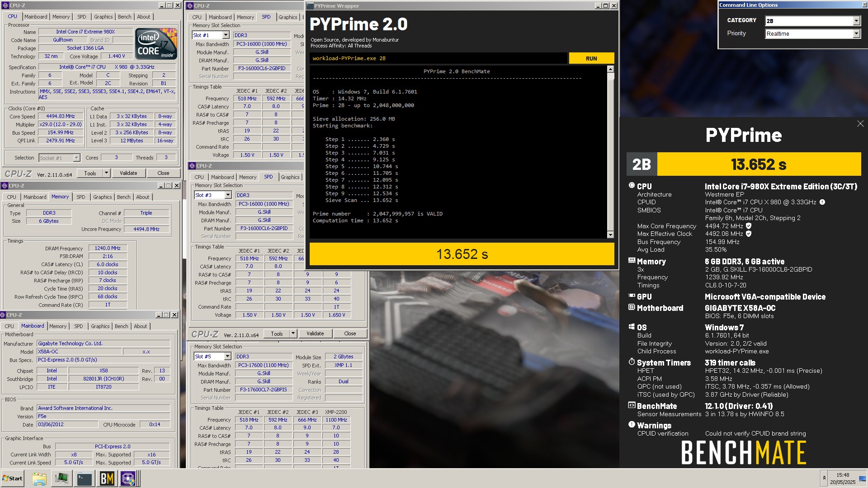Click the stopwatch icon beside System Timers
Viewport: 868px width, 488px height.
point(632,362)
